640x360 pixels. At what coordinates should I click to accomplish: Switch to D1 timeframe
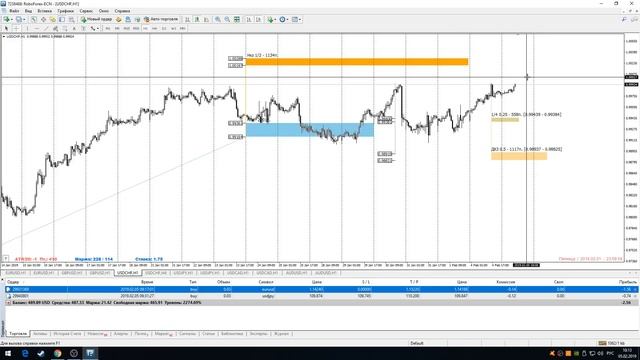(164, 29)
